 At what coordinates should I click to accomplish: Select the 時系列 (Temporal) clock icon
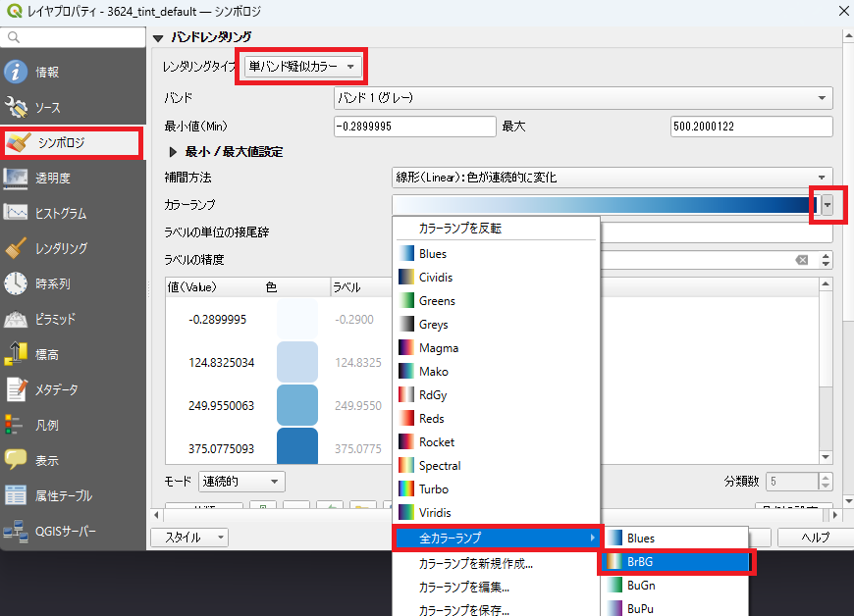[x=17, y=283]
